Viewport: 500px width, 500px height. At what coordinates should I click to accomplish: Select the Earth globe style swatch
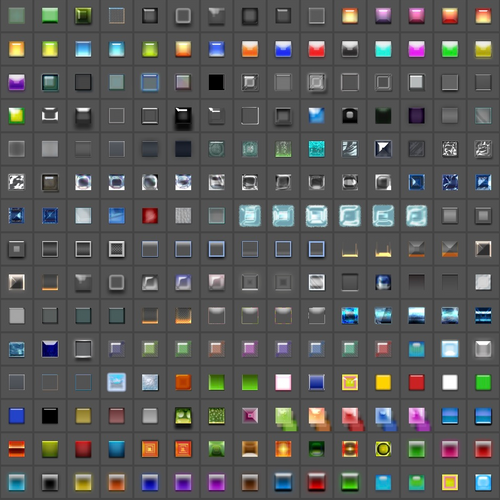coord(383,282)
